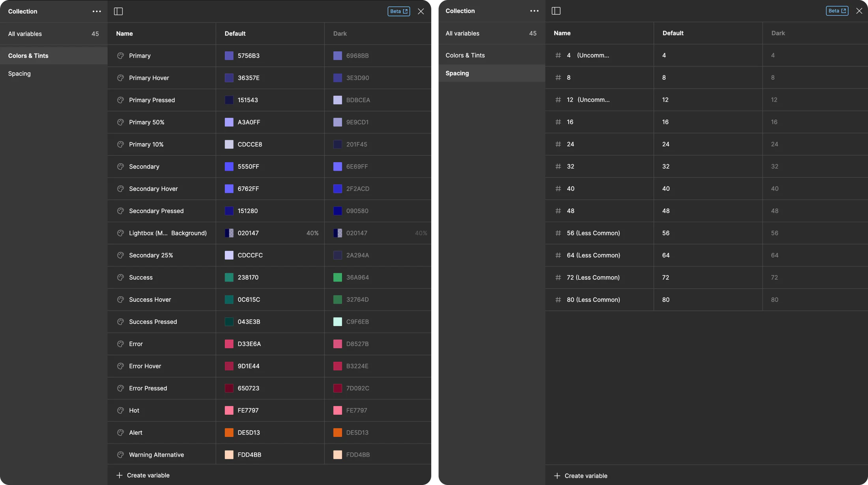Viewport: 868px width, 485px height.
Task: Edit Secondary Pressed dark hex value 090580
Action: [357, 211]
